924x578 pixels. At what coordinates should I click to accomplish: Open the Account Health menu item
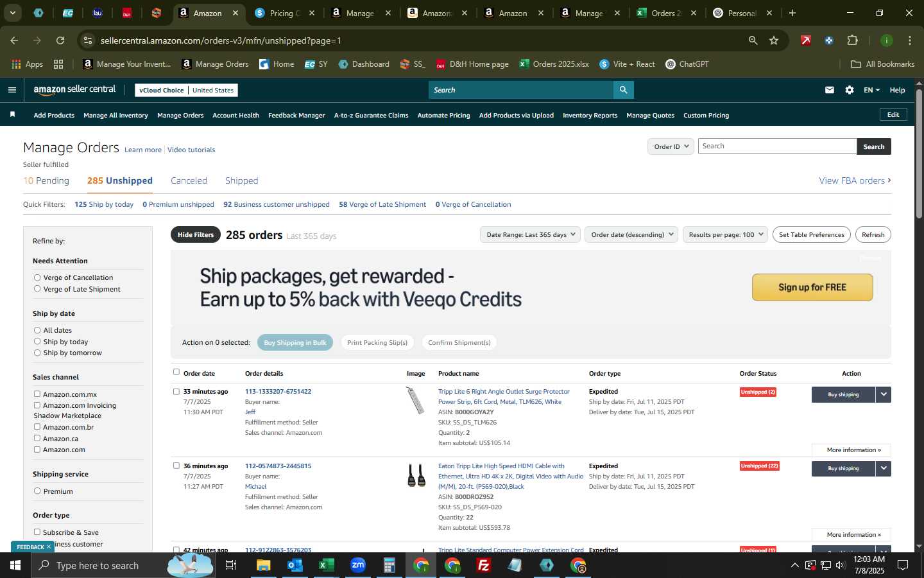pyautogui.click(x=235, y=115)
